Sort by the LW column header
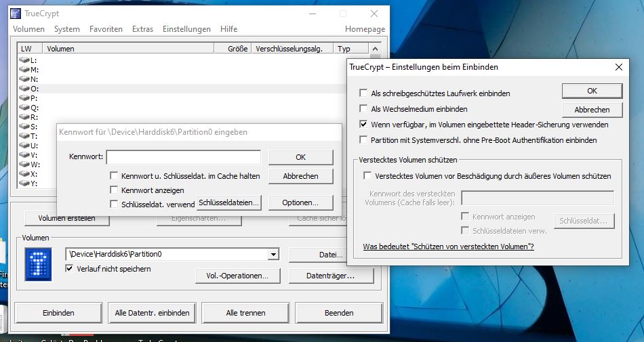The height and width of the screenshot is (342, 644). tap(30, 49)
